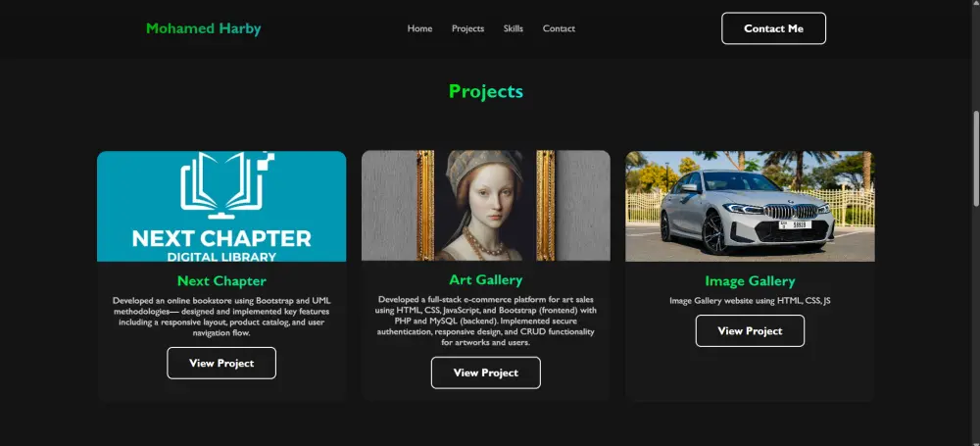Select Skills in the top navigation
Viewport: 980px width, 446px height.
pos(514,28)
